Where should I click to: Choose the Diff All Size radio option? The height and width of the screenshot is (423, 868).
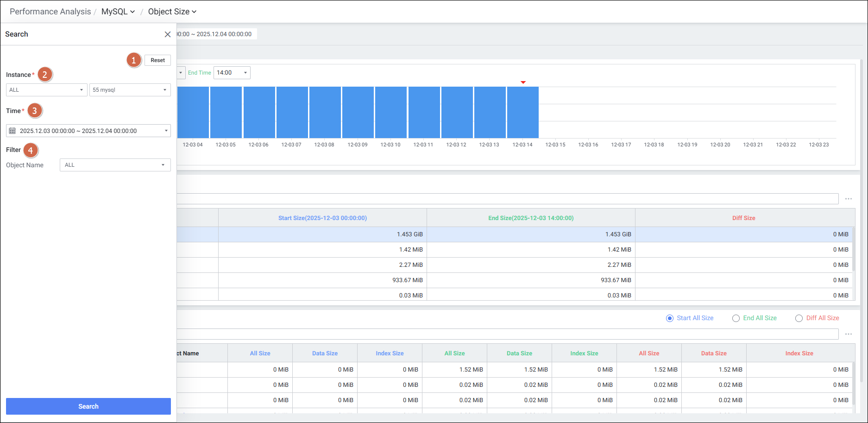[799, 318]
